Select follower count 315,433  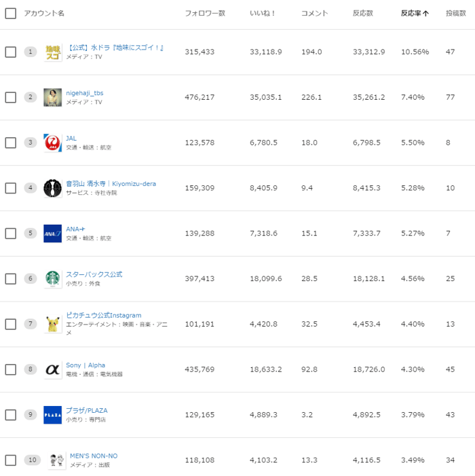[x=199, y=52]
